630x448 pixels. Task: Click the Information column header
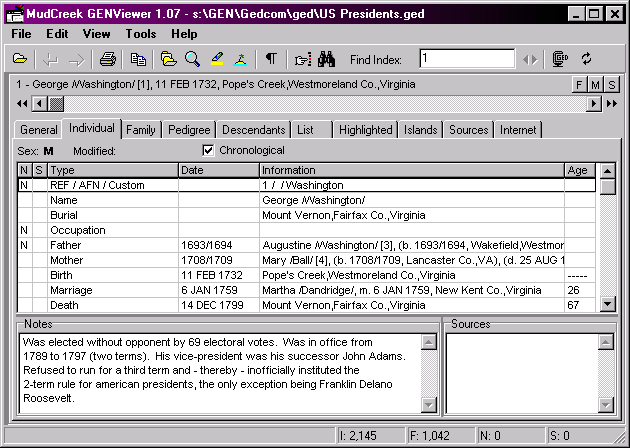point(411,170)
